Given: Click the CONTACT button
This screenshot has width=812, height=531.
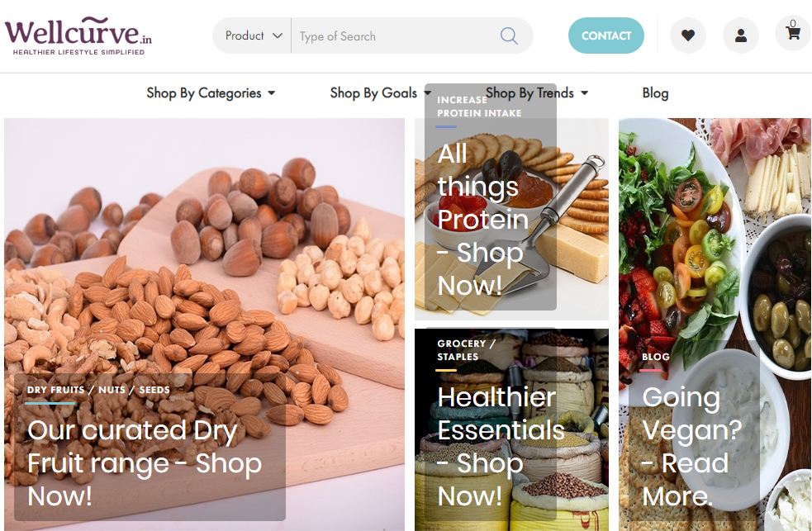Looking at the screenshot, I should (605, 36).
